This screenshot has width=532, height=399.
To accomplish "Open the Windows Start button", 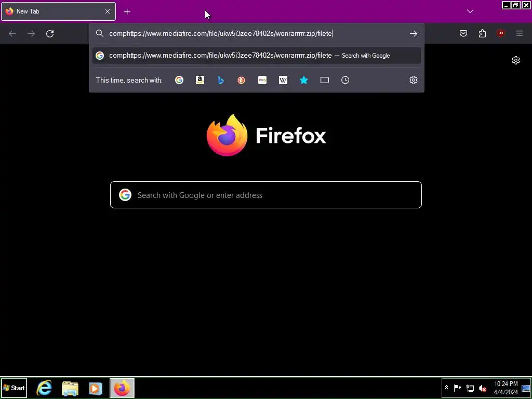I will (x=14, y=388).
